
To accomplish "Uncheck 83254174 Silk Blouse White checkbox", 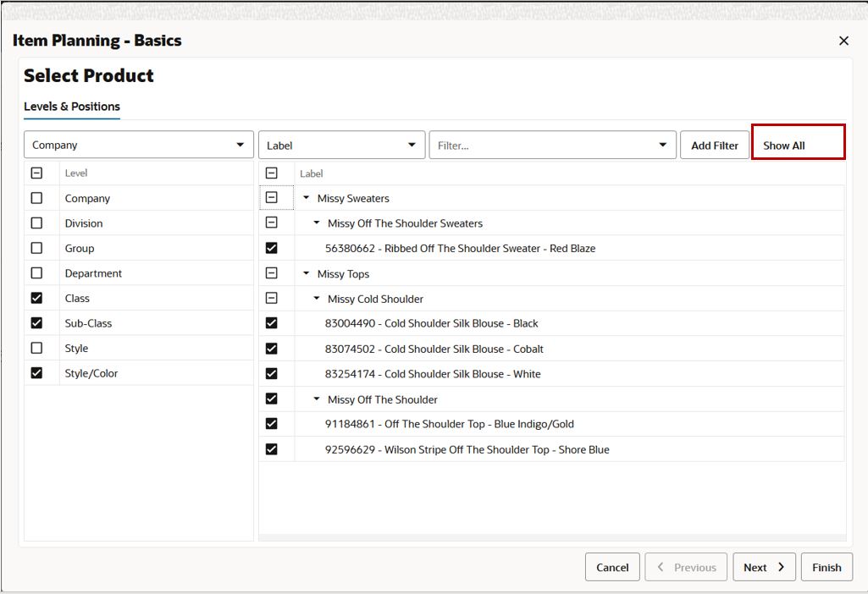I will tap(271, 373).
